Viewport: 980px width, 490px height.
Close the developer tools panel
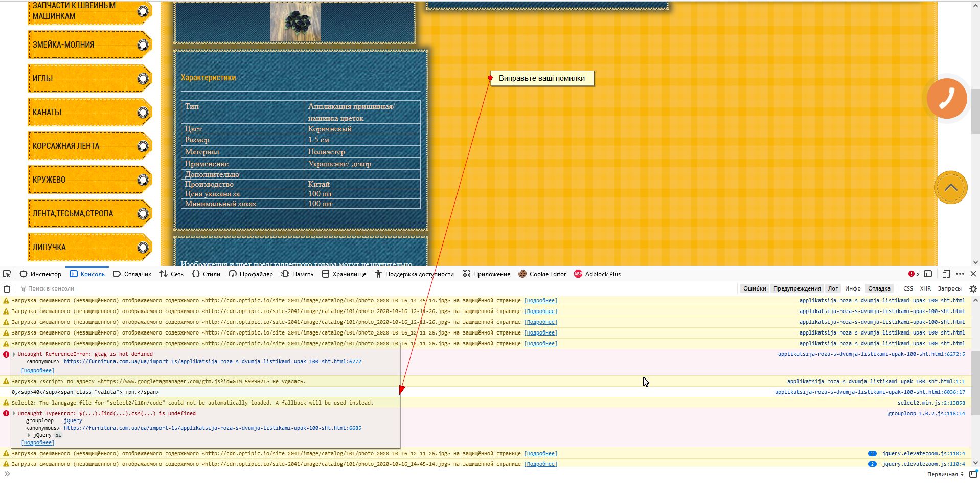[973, 274]
